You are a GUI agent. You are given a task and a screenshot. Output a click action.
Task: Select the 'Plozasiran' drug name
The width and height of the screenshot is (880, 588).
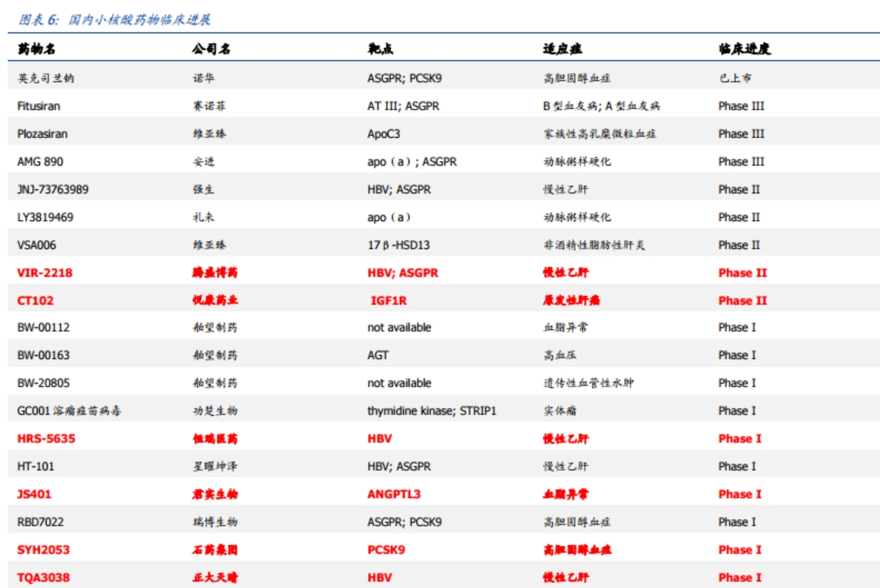click(42, 134)
